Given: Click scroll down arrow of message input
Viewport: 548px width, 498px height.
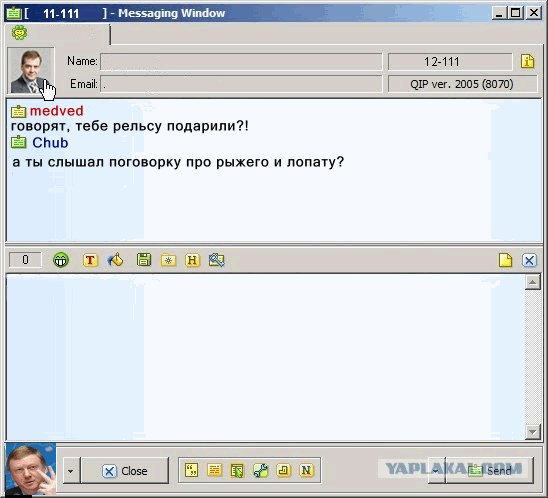Looking at the screenshot, I should coord(533,432).
